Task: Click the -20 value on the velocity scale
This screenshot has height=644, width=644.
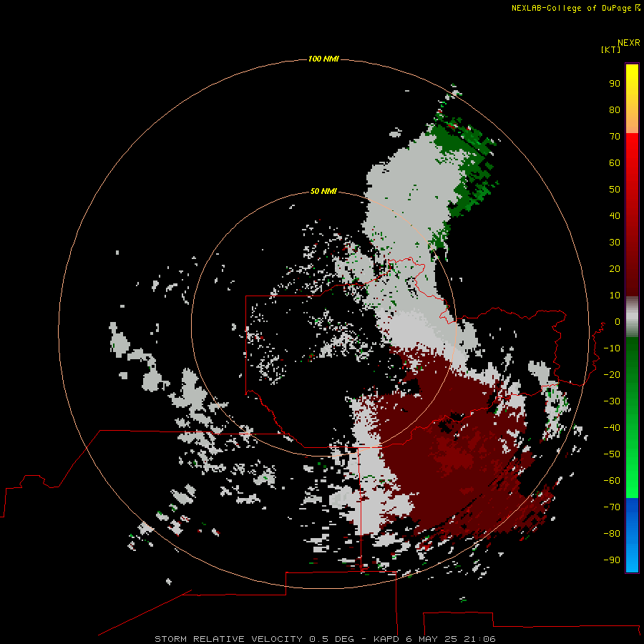Action: point(612,375)
